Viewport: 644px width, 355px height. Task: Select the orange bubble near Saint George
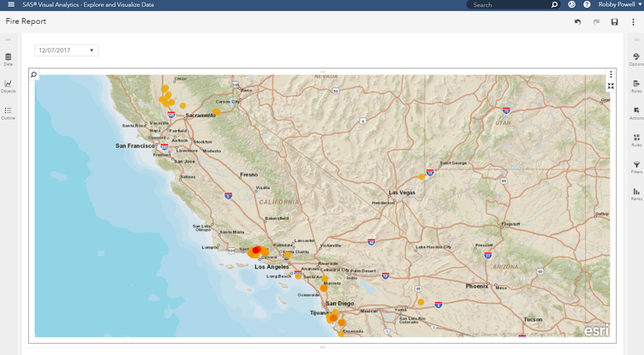[x=421, y=177]
